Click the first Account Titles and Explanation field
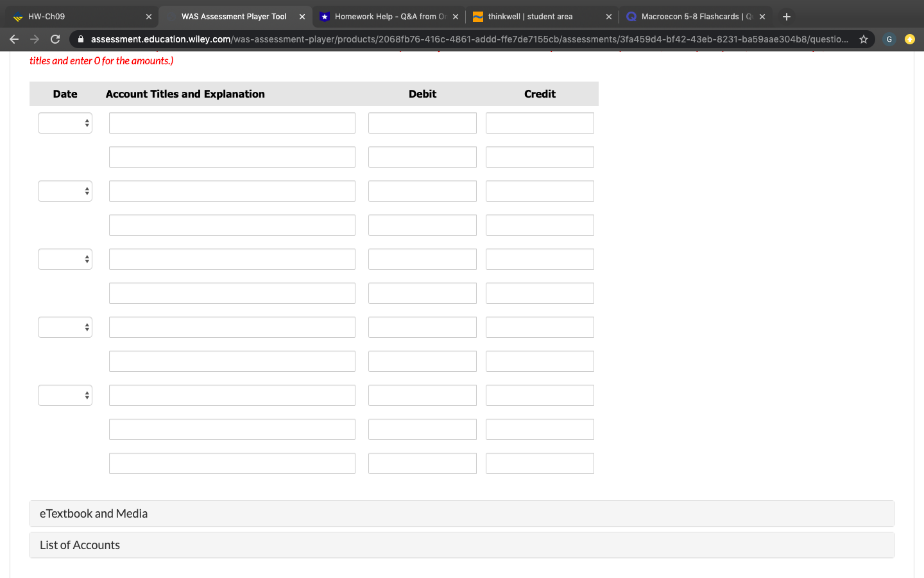This screenshot has height=578, width=924. (x=232, y=123)
